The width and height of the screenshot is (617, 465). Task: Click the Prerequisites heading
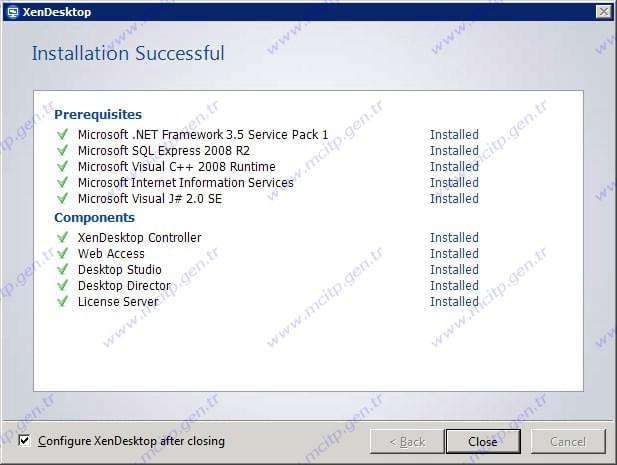98,114
